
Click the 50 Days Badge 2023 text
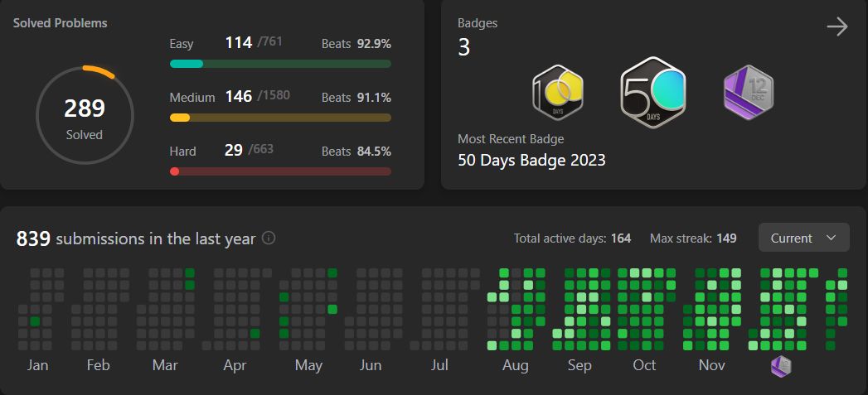click(x=531, y=160)
